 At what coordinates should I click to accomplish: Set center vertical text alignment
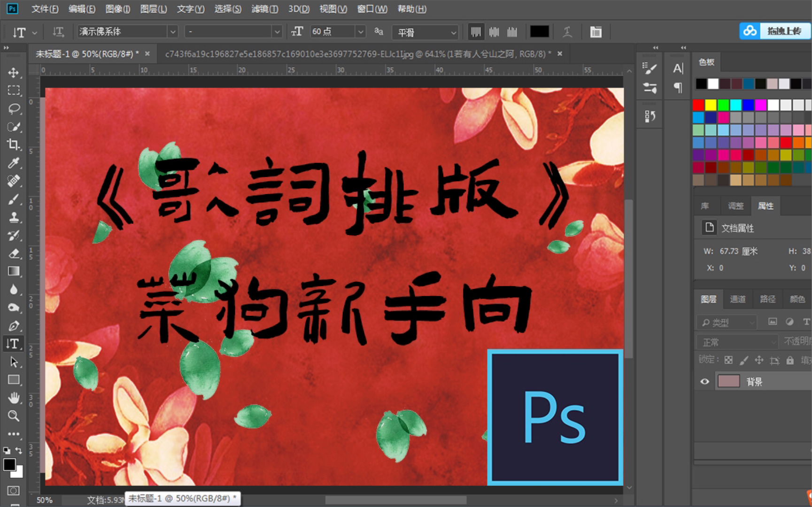pyautogui.click(x=494, y=32)
